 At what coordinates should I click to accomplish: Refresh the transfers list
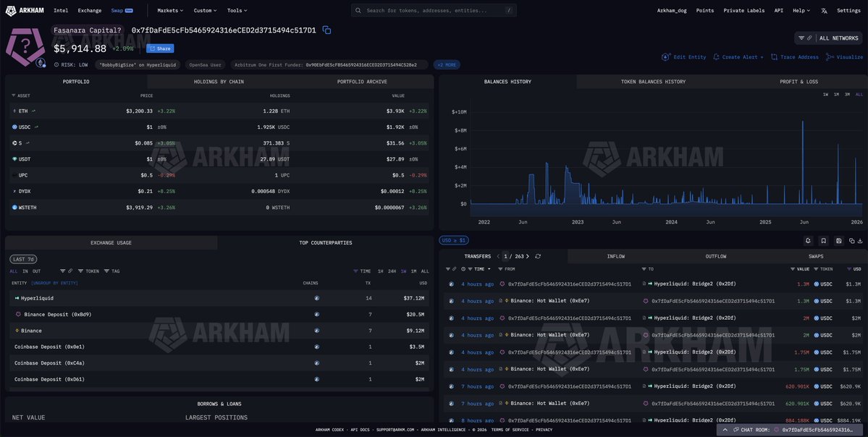pyautogui.click(x=538, y=256)
